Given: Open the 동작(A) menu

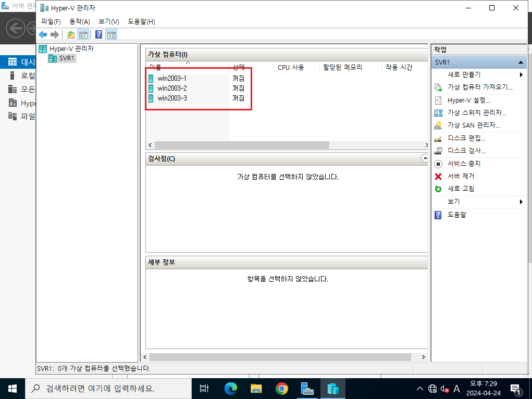Looking at the screenshot, I should (x=80, y=22).
